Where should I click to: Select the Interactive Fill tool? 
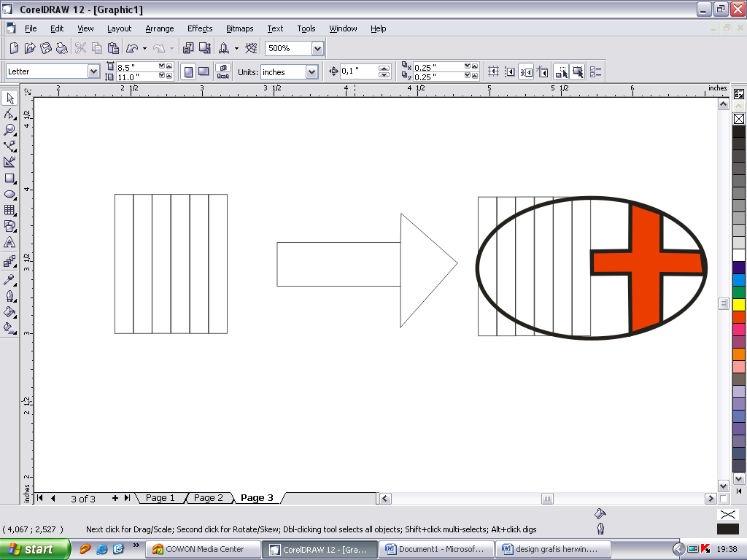click(x=9, y=328)
